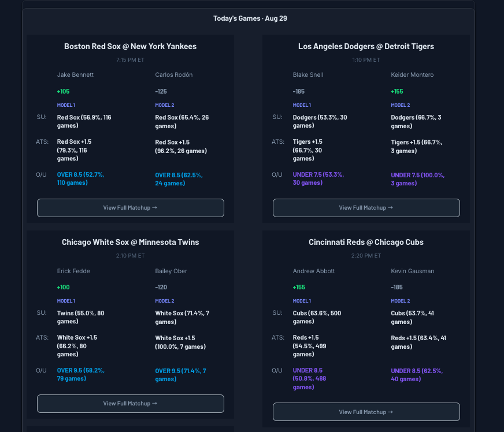This screenshot has width=504, height=432.
Task: Click the +155 moneyline for Andrew Abbott
Action: 299,287
